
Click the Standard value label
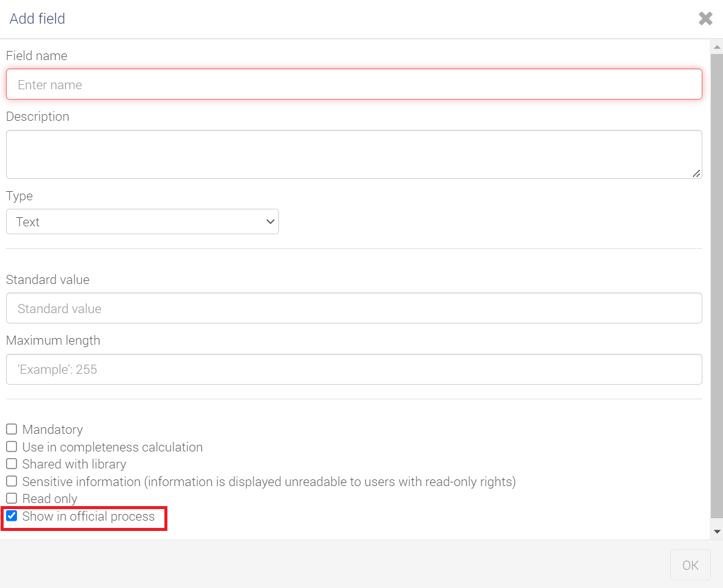click(48, 280)
